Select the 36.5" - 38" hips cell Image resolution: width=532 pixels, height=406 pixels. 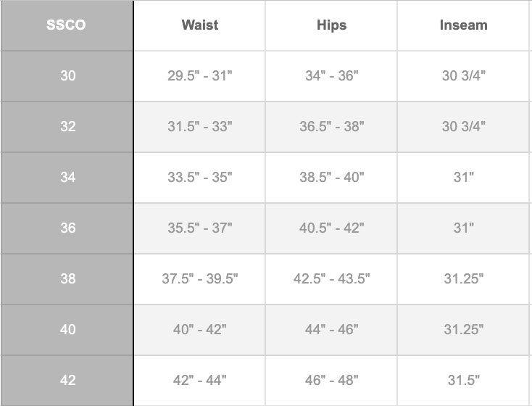coord(331,126)
